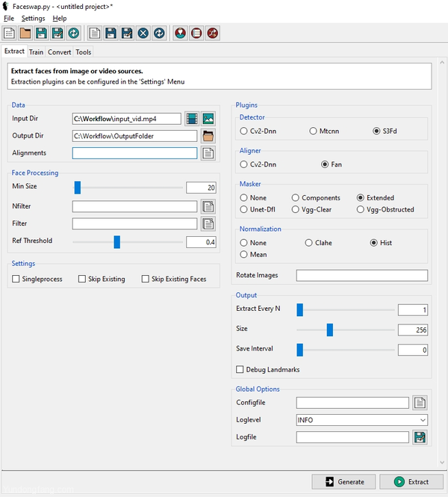Open the Settings menu

[34, 19]
